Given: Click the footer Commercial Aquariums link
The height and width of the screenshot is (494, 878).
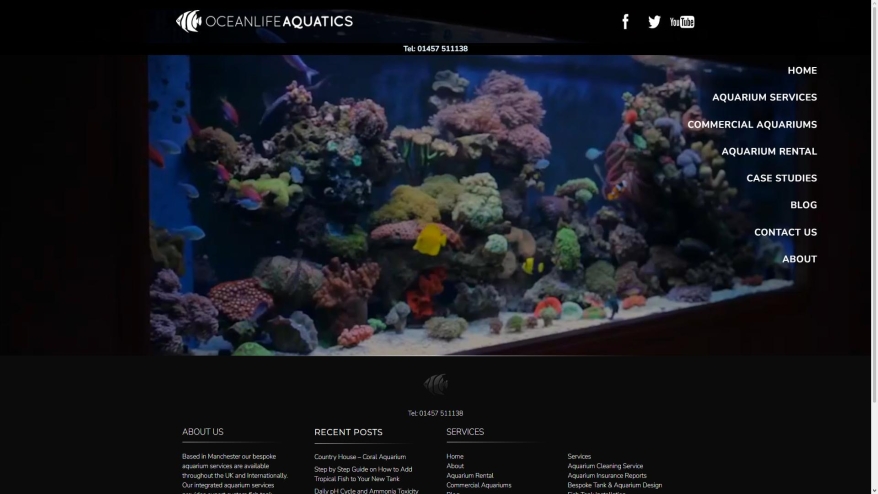Looking at the screenshot, I should click(x=479, y=485).
